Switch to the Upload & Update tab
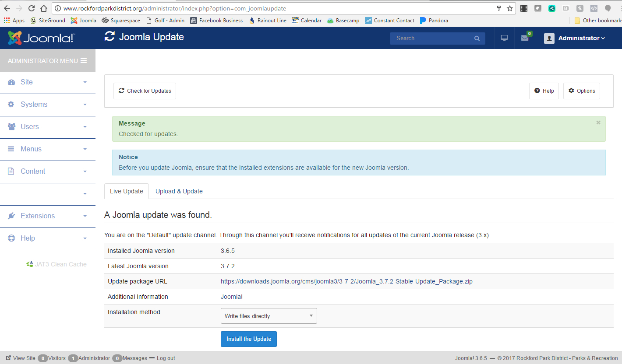The image size is (622, 364). pos(179,191)
